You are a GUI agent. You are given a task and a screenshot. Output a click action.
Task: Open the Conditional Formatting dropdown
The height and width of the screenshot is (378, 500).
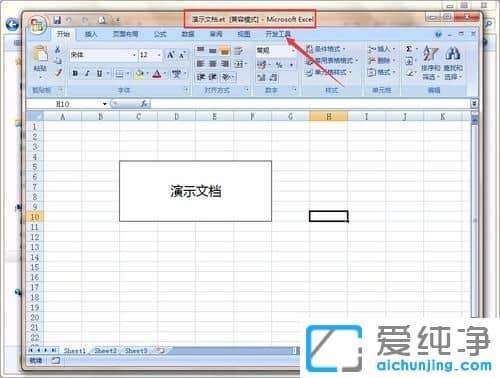326,49
